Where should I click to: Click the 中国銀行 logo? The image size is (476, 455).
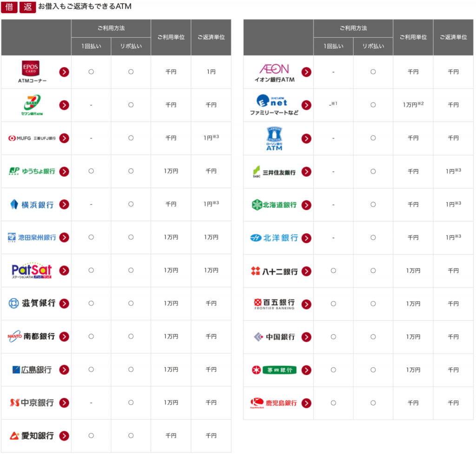click(274, 337)
